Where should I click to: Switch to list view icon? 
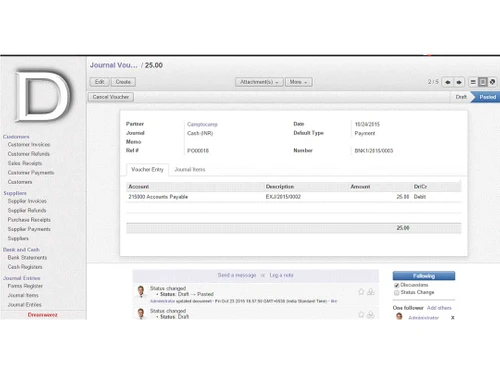point(473,82)
